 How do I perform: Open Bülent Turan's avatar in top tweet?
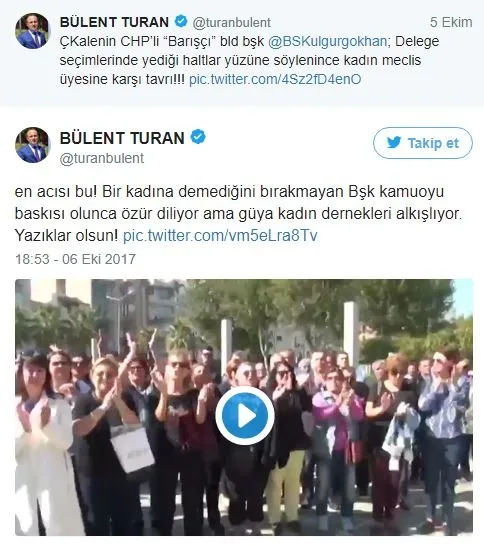coord(33,31)
